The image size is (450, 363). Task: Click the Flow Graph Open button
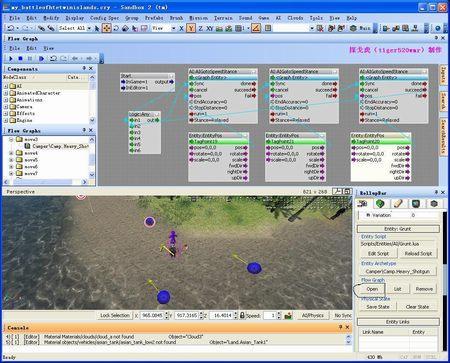tap(372, 289)
